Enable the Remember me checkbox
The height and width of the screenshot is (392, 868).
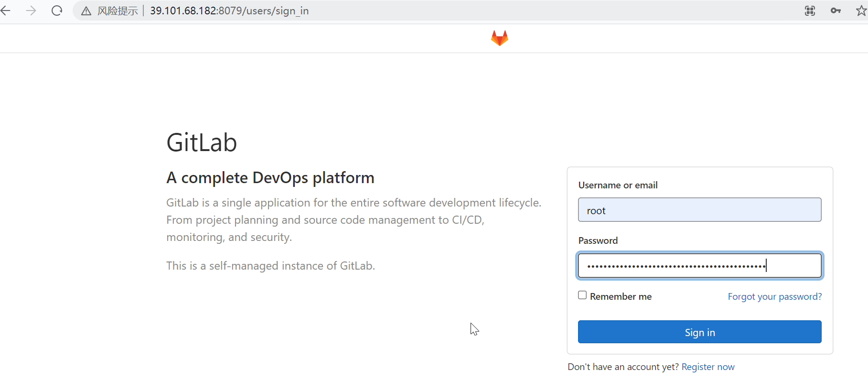click(x=582, y=295)
